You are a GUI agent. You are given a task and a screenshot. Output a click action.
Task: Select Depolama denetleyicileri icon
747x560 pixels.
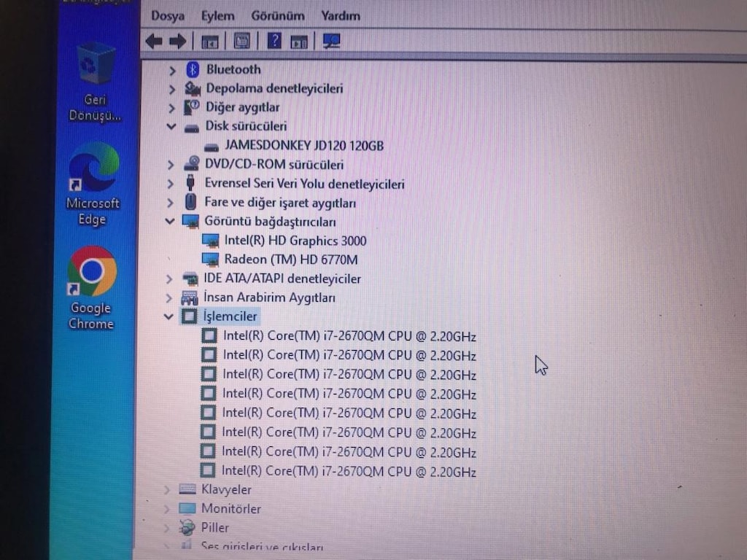(x=193, y=88)
